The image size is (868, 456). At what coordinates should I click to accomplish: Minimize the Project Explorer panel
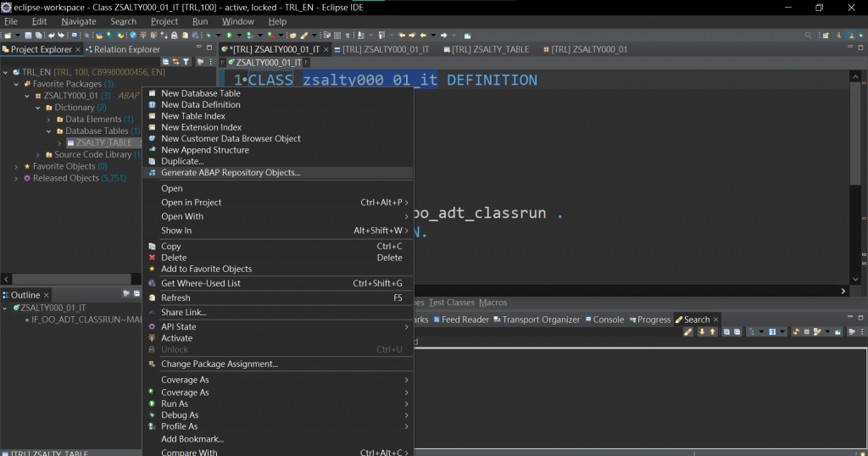coord(198,47)
